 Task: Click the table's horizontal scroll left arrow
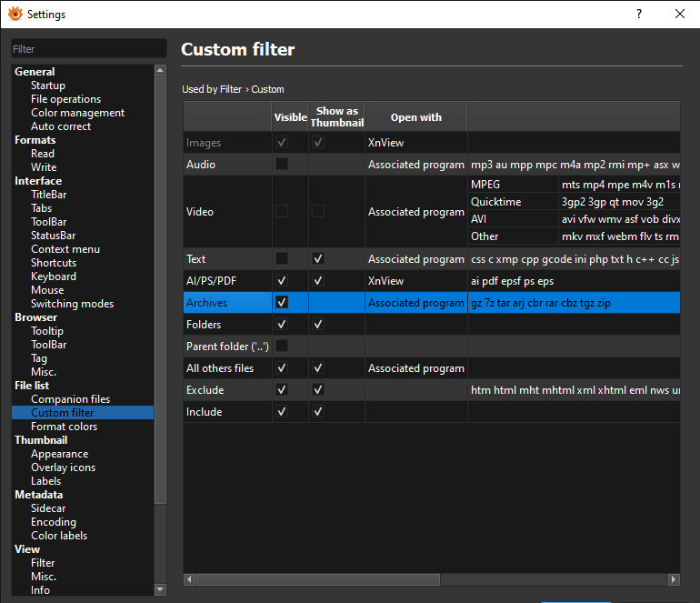click(190, 579)
